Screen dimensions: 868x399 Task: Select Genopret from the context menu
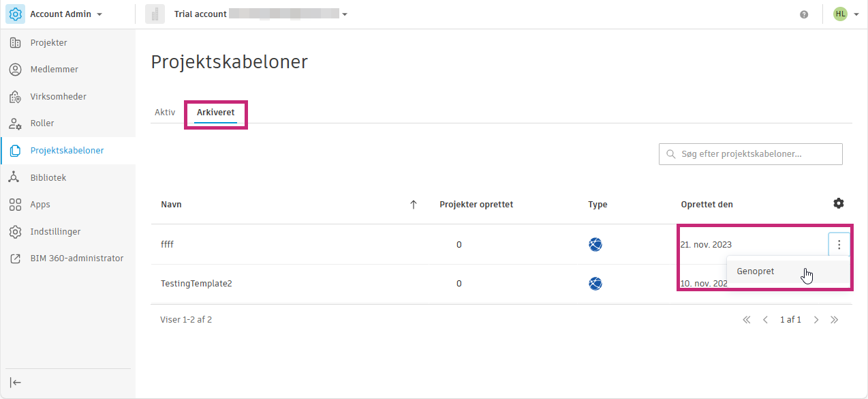756,271
